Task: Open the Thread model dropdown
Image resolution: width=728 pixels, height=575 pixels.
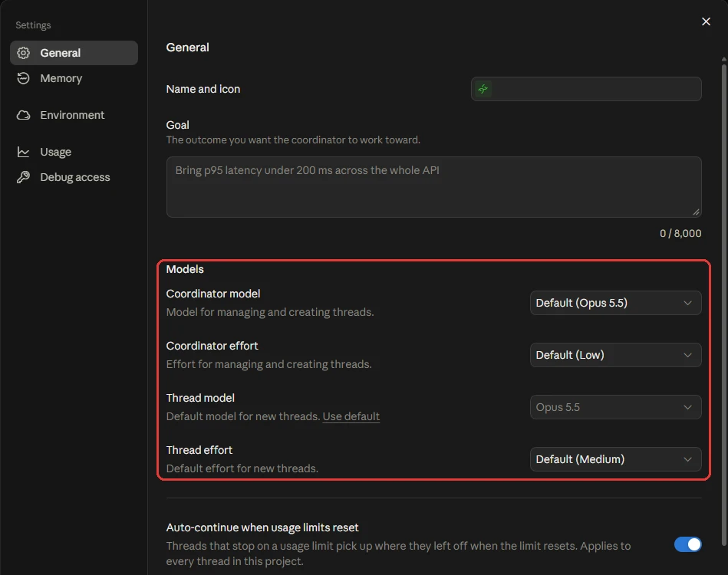Action: [x=616, y=407]
